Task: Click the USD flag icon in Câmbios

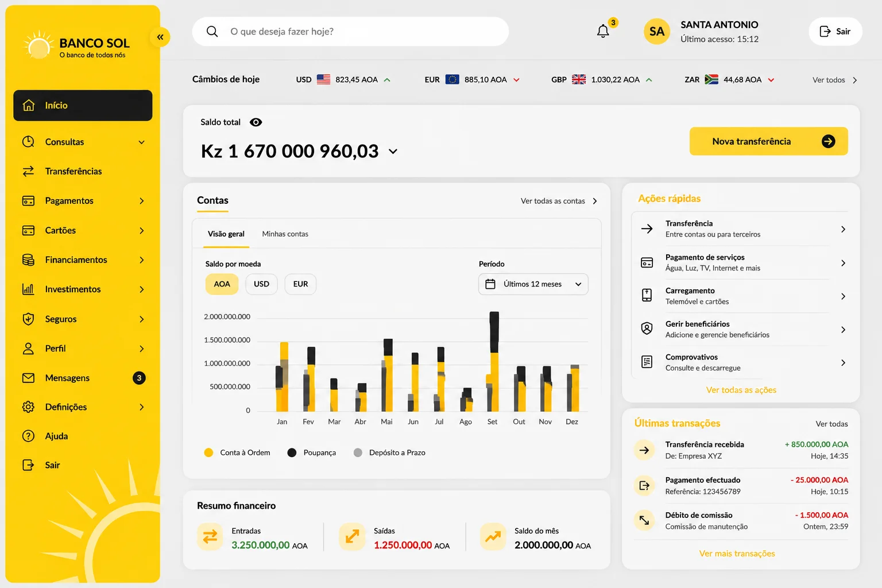Action: (x=324, y=79)
